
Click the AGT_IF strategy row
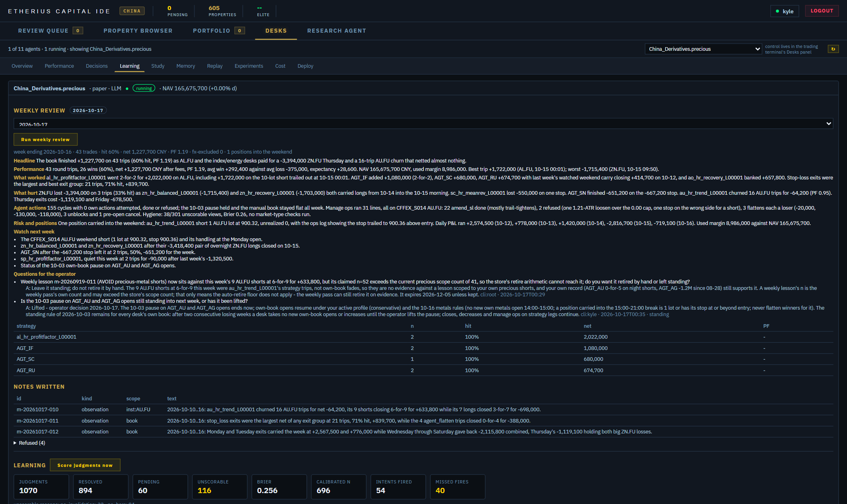pyautogui.click(x=423, y=348)
